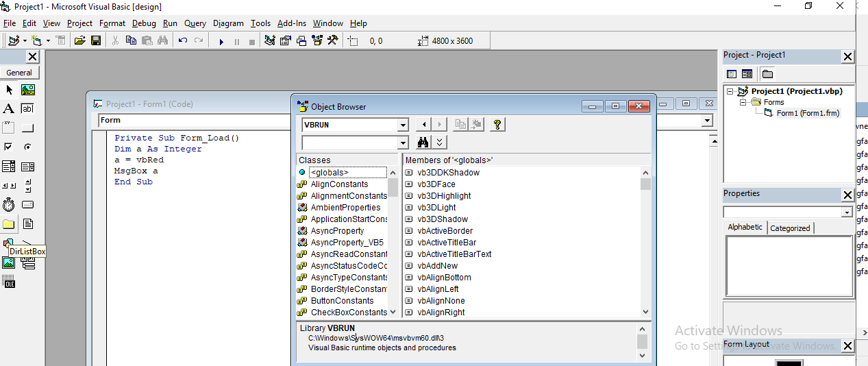Open the search text dropdown in Object Browser
This screenshot has height=366, width=868.
403,143
